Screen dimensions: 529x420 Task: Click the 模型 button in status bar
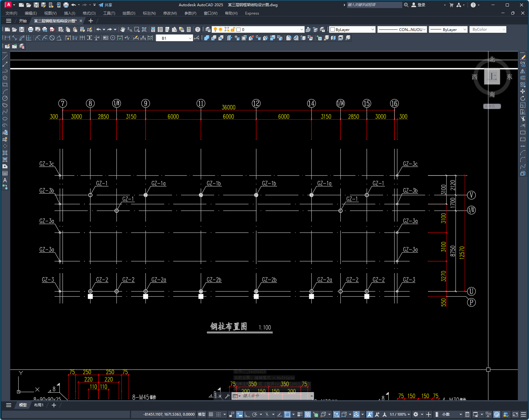(202, 414)
